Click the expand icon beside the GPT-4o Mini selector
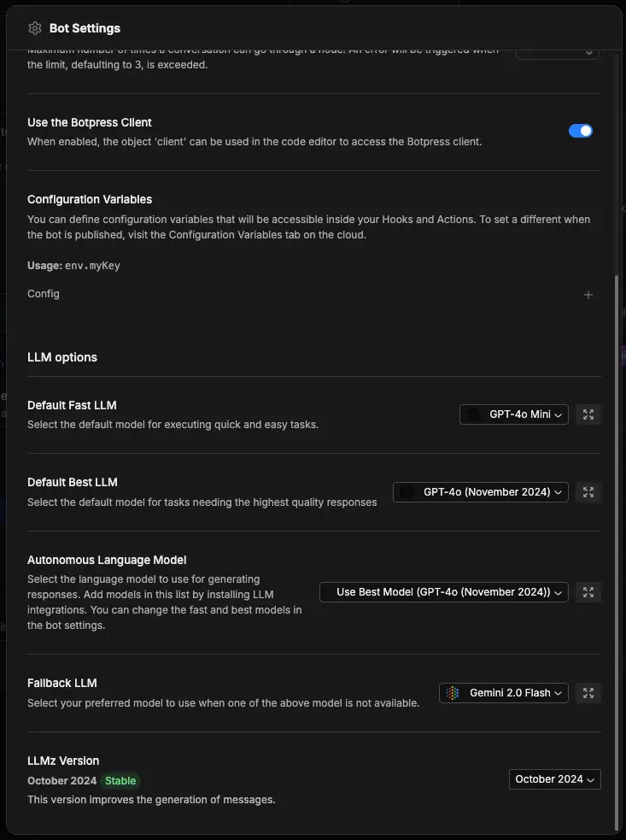Image resolution: width=626 pixels, height=840 pixels. 588,414
